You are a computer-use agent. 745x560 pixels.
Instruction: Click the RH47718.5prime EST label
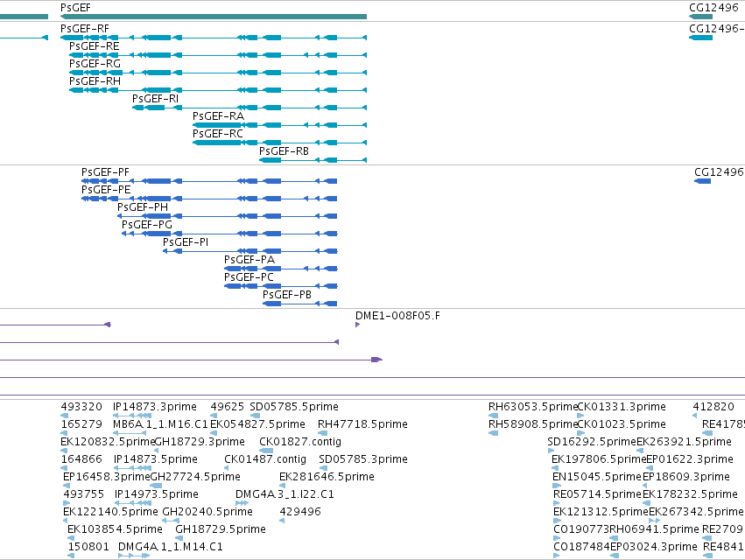362,424
